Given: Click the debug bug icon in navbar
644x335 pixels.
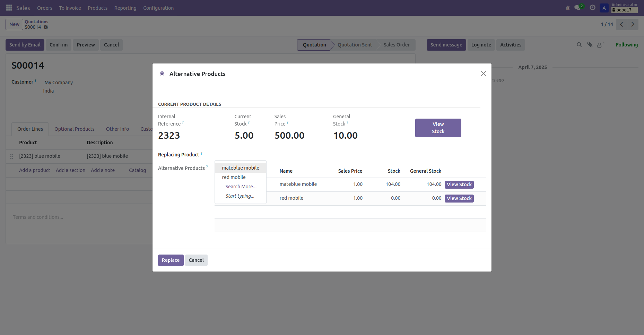Looking at the screenshot, I should coord(567,8).
